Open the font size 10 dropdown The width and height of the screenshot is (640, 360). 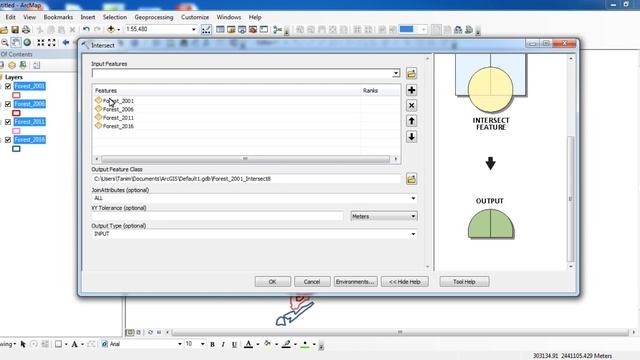tap(202, 344)
